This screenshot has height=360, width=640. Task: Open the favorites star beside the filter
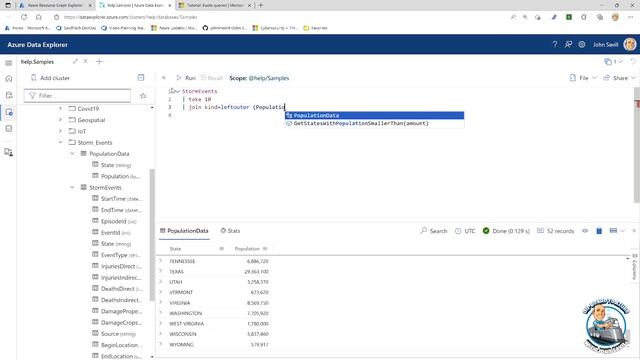click(x=143, y=96)
